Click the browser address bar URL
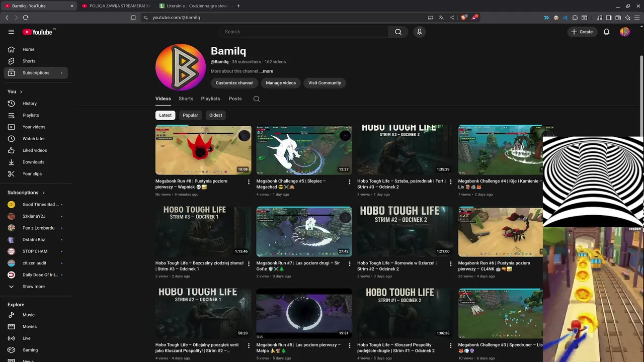The image size is (644, 362). (176, 18)
